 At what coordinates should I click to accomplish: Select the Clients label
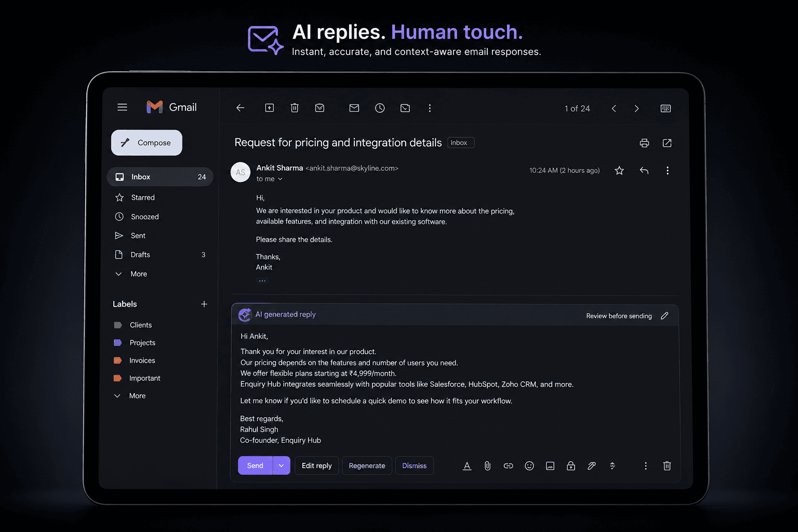(x=133, y=325)
